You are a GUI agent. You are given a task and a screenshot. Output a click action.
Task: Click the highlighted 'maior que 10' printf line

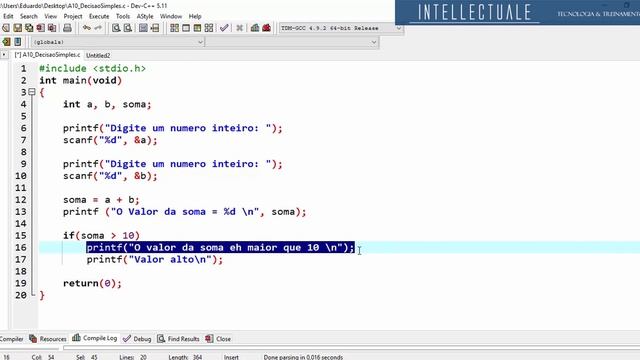(220, 247)
